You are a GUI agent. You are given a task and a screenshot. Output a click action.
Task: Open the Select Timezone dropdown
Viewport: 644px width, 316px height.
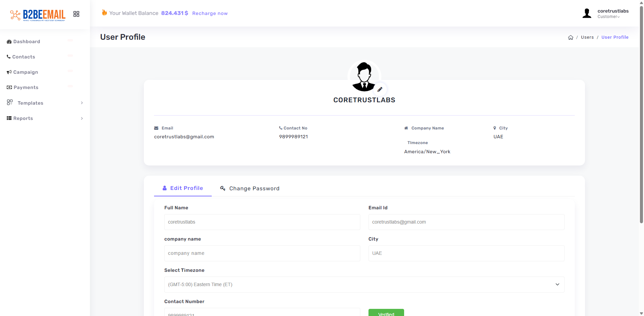point(364,284)
